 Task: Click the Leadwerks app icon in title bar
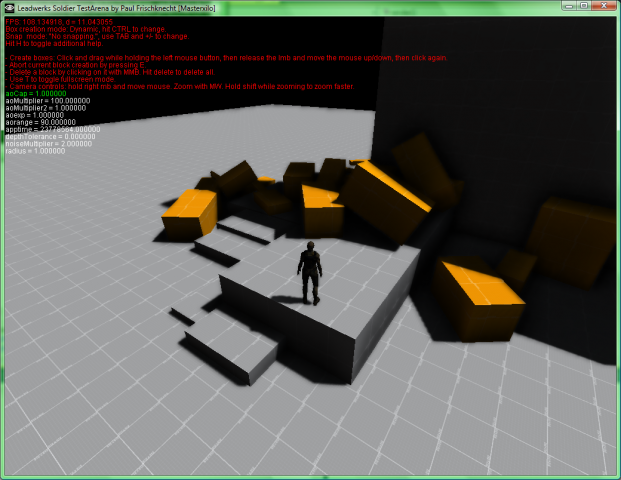(x=9, y=8)
